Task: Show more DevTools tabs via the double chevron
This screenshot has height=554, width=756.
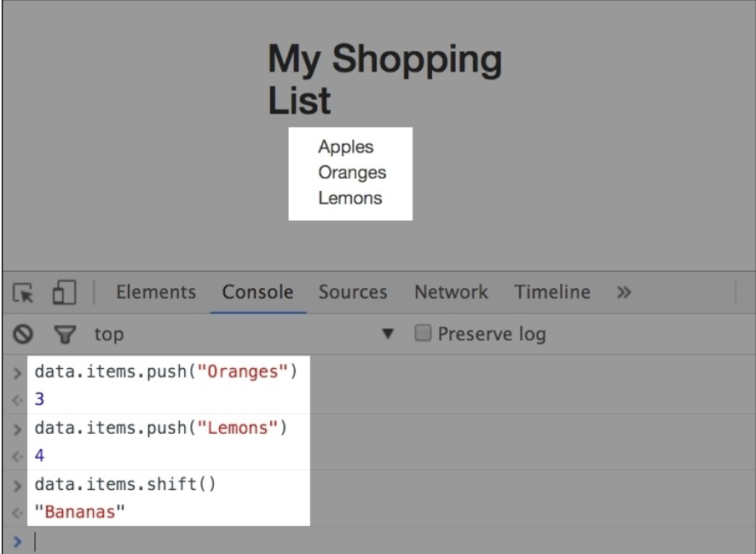Action: (622, 293)
